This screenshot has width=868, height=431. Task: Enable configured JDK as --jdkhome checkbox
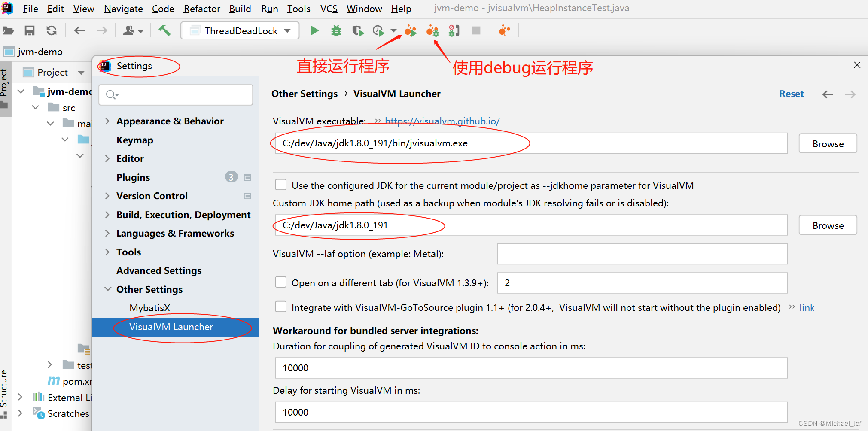coord(281,185)
